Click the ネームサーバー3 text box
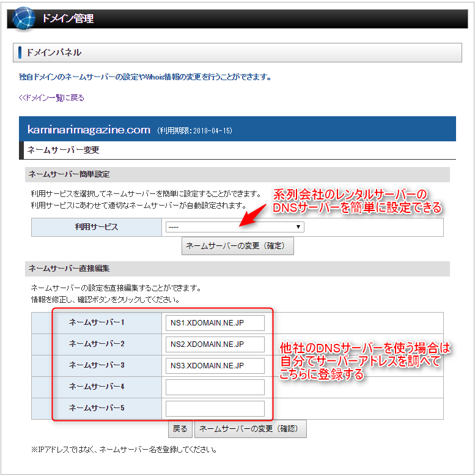 pos(215,366)
